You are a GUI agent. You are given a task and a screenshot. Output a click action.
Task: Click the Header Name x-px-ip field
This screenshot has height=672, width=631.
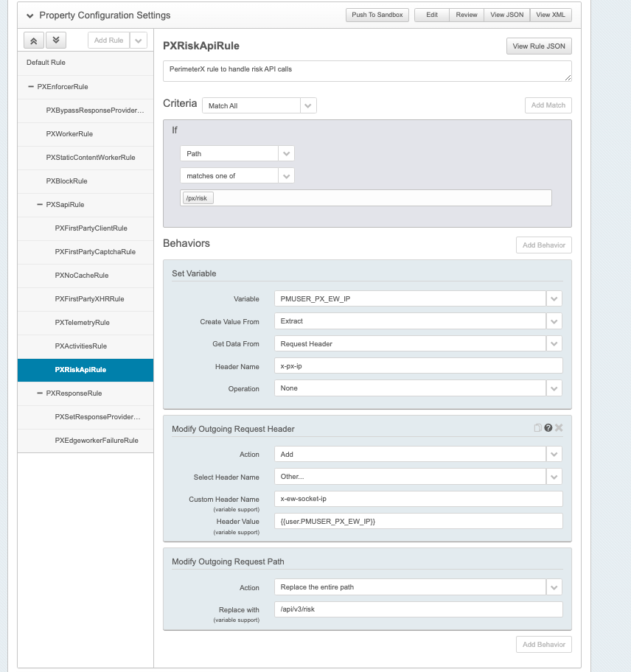click(x=419, y=366)
